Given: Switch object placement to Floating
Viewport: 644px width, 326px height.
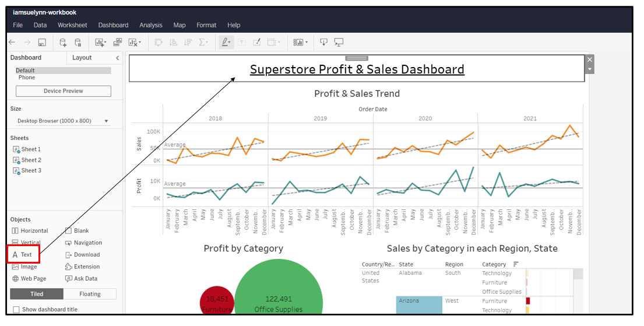Looking at the screenshot, I should point(90,294).
